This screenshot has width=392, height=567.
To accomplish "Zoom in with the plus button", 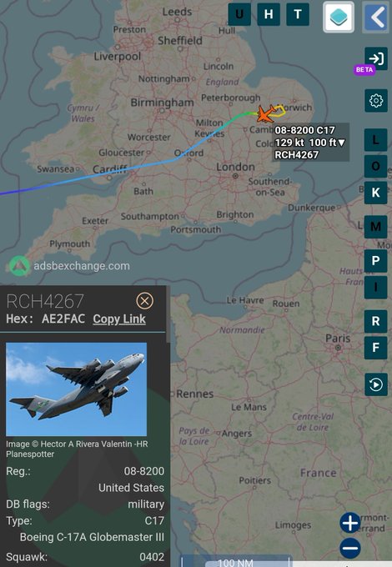I will pyautogui.click(x=350, y=523).
